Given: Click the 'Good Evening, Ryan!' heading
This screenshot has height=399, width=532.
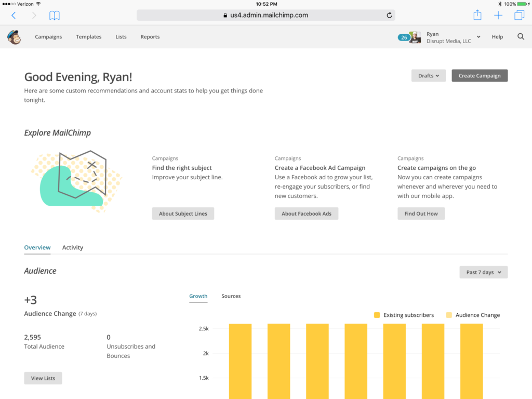Looking at the screenshot, I should pyautogui.click(x=78, y=77).
